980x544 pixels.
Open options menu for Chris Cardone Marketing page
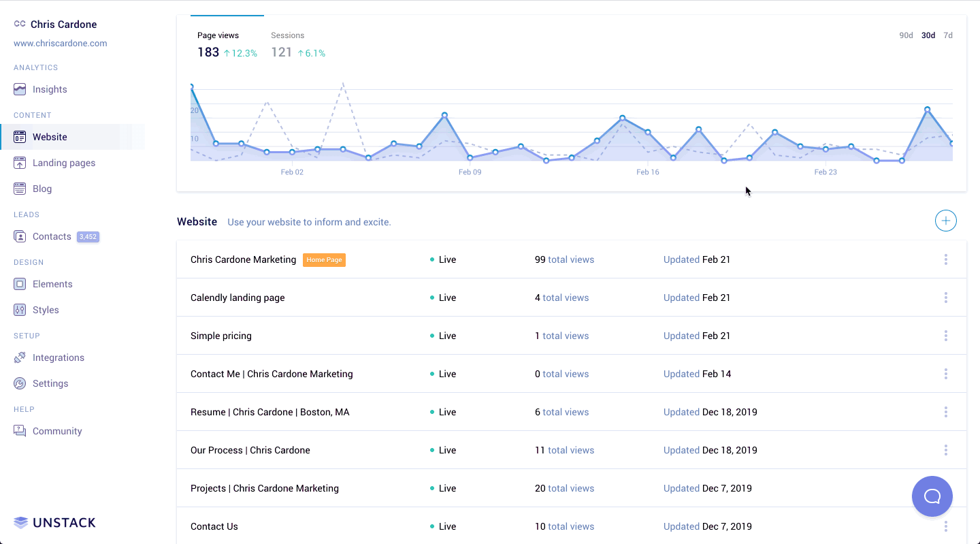point(945,259)
